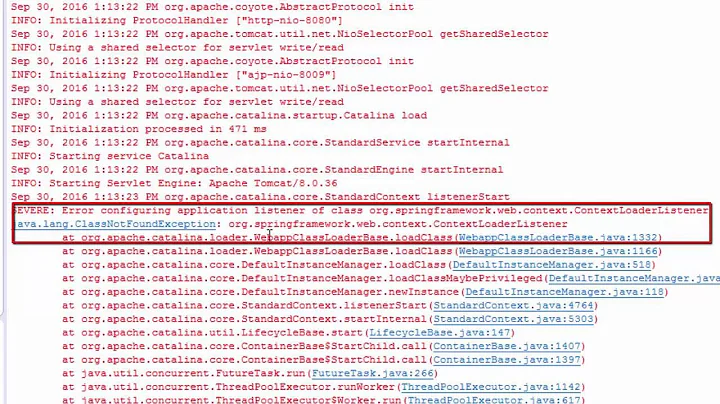Jump to DefaultInstanceManager.java:118 source link
Screen dimensions: 720x404
point(565,292)
